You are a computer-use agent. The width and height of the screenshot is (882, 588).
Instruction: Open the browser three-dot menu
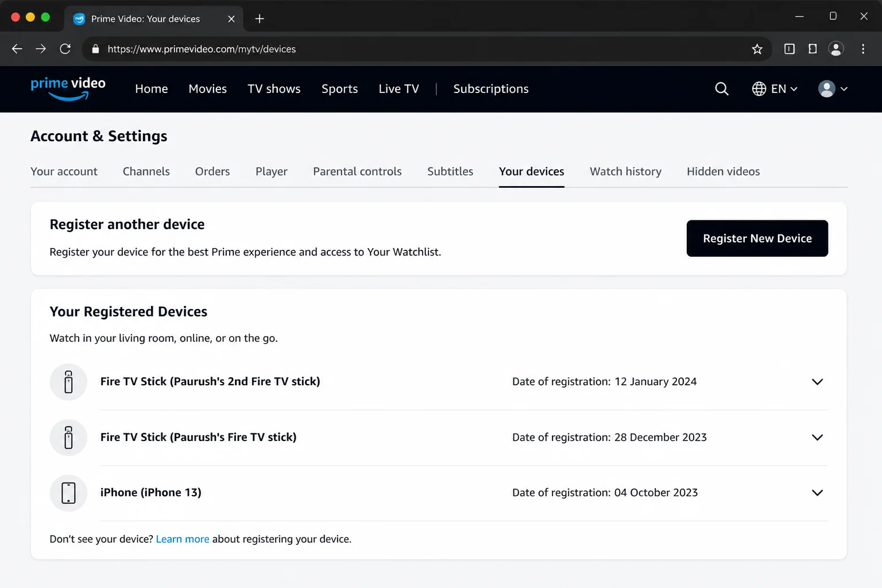(x=863, y=49)
